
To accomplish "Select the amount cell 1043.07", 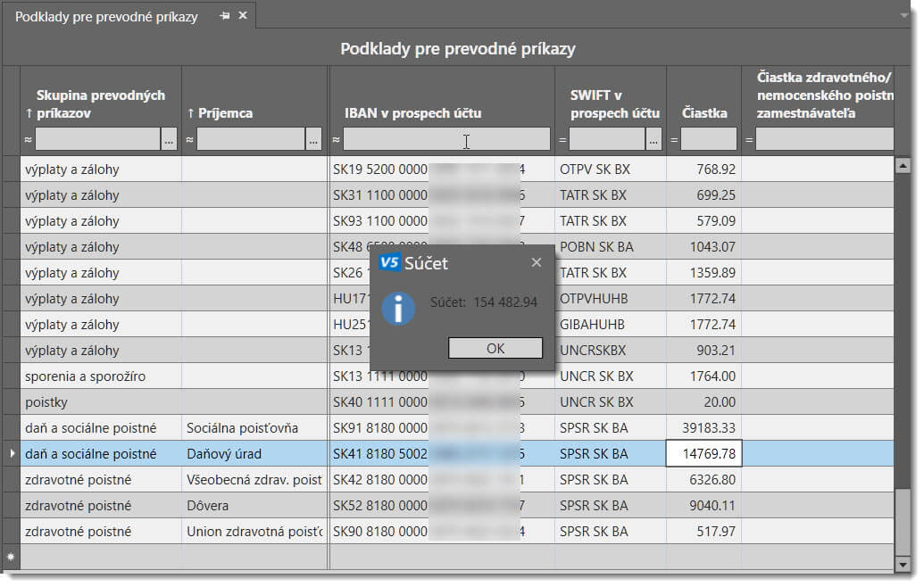I will [703, 247].
